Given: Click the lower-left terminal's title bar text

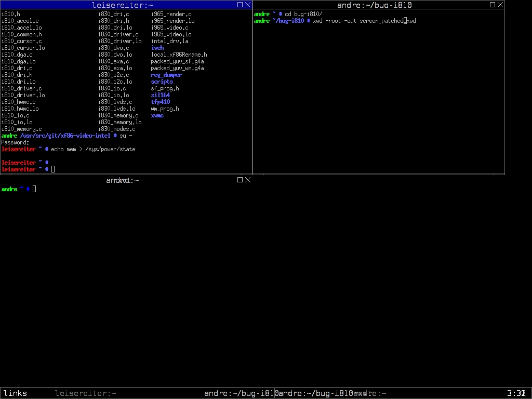Looking at the screenshot, I should 122,180.
